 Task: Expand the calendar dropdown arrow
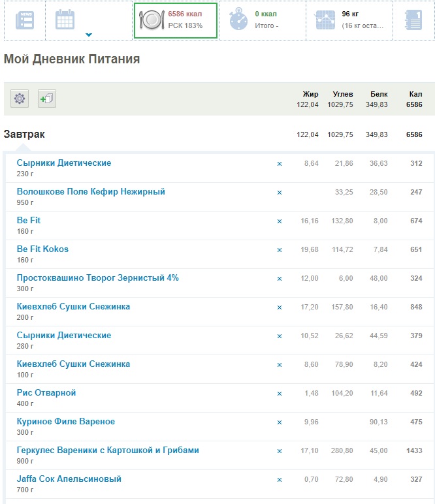tap(89, 35)
